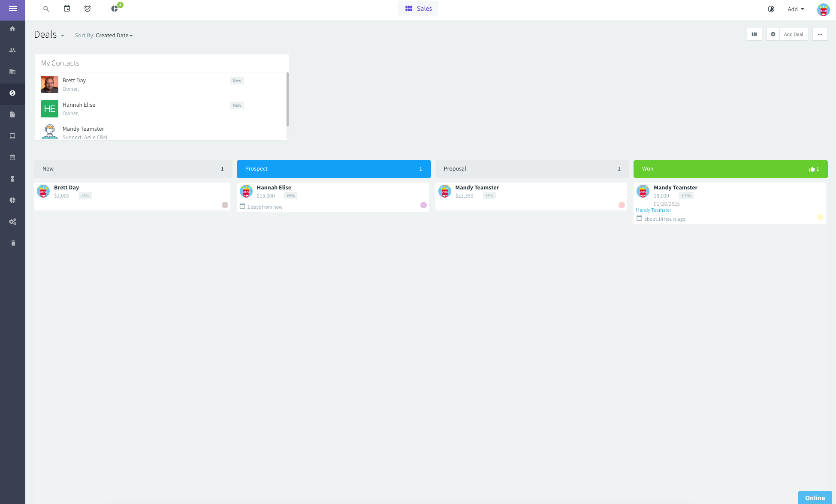Open search using the magnifier icon

(x=46, y=9)
